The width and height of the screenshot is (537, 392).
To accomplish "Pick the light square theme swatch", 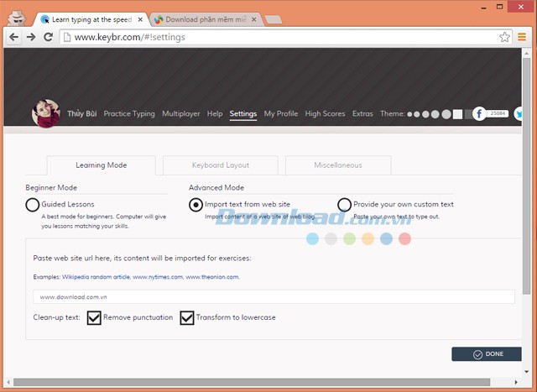I will [x=457, y=114].
